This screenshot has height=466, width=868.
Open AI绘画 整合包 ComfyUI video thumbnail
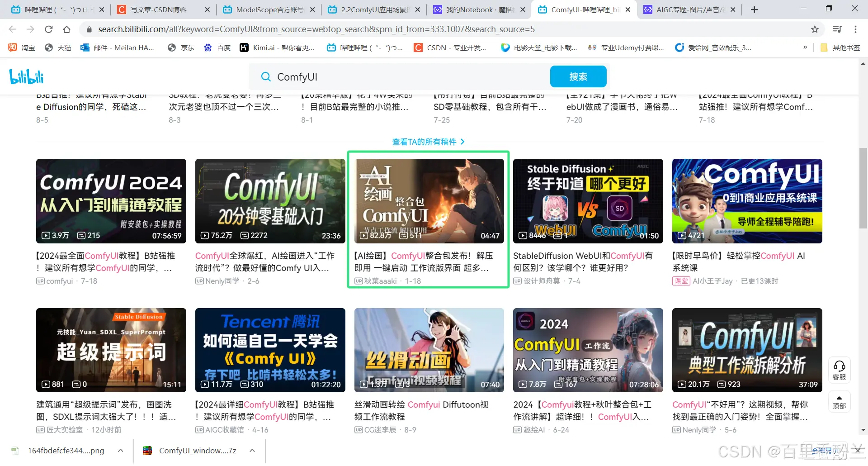click(x=429, y=201)
